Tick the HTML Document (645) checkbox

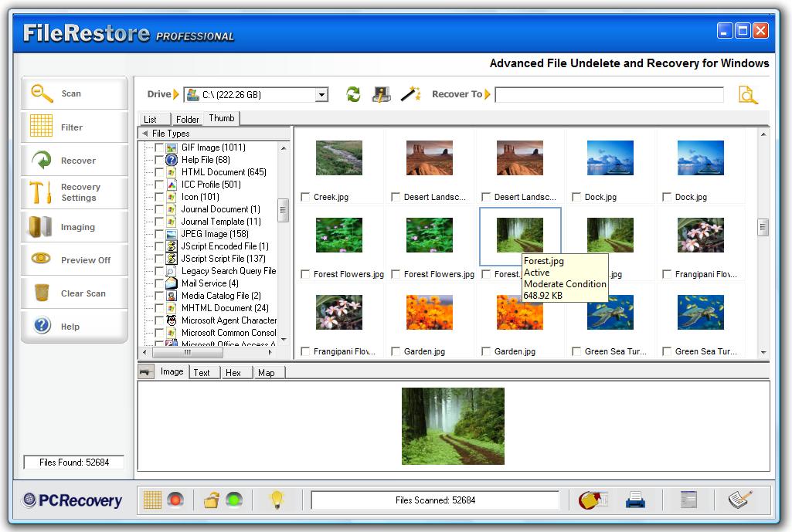point(158,172)
